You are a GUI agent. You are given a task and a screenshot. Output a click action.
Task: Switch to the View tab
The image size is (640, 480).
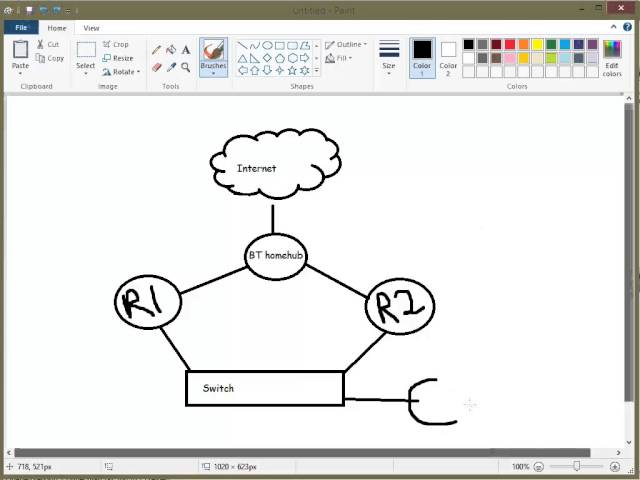[91, 28]
